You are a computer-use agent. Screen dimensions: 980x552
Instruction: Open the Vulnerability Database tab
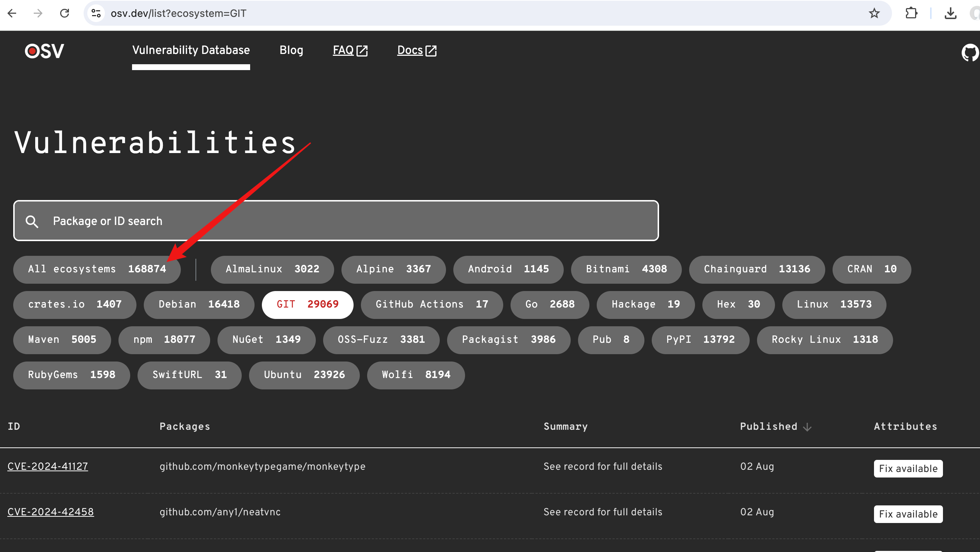pos(191,50)
